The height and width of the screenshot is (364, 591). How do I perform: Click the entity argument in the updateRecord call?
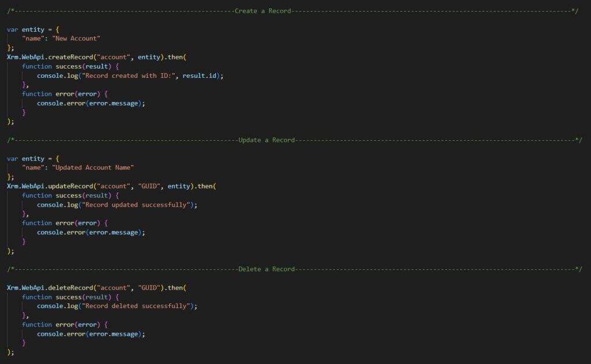point(179,186)
